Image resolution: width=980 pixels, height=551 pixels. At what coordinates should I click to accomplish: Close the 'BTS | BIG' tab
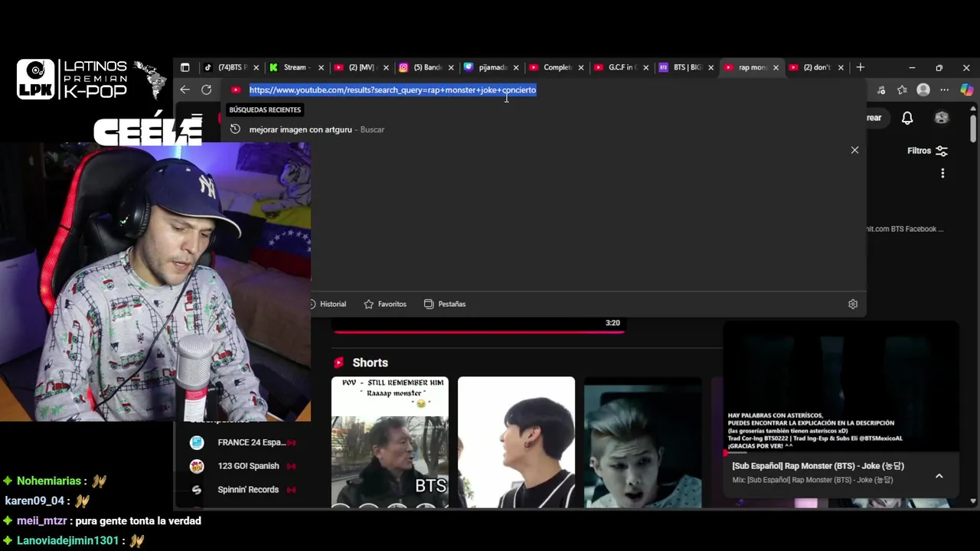coord(710,67)
